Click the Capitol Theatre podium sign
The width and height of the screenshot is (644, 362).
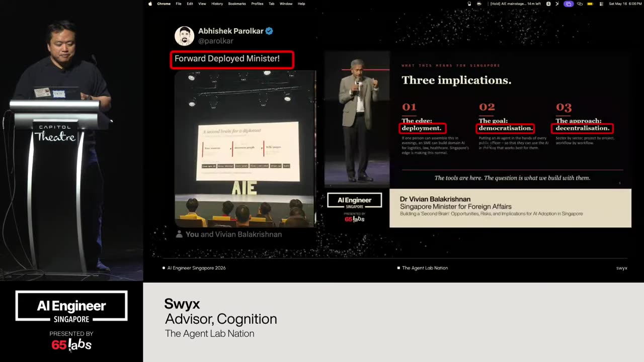pyautogui.click(x=55, y=134)
